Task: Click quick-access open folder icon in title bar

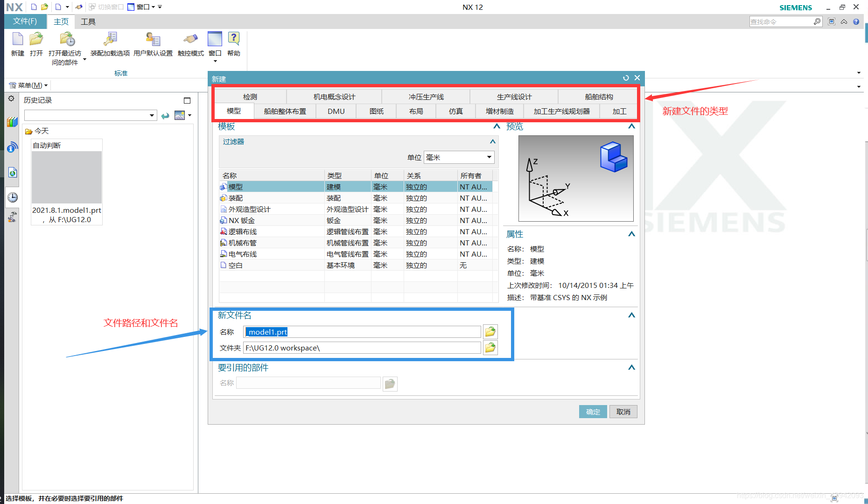Action: (x=44, y=7)
